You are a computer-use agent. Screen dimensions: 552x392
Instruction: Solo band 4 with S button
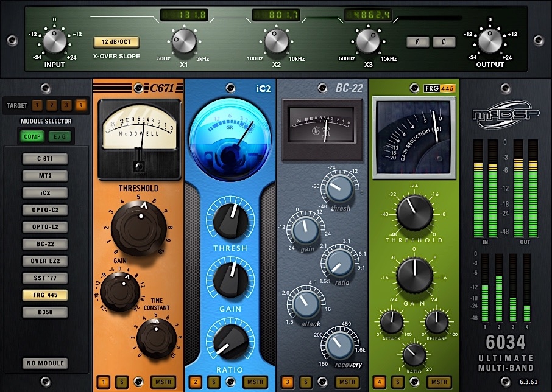click(x=398, y=382)
